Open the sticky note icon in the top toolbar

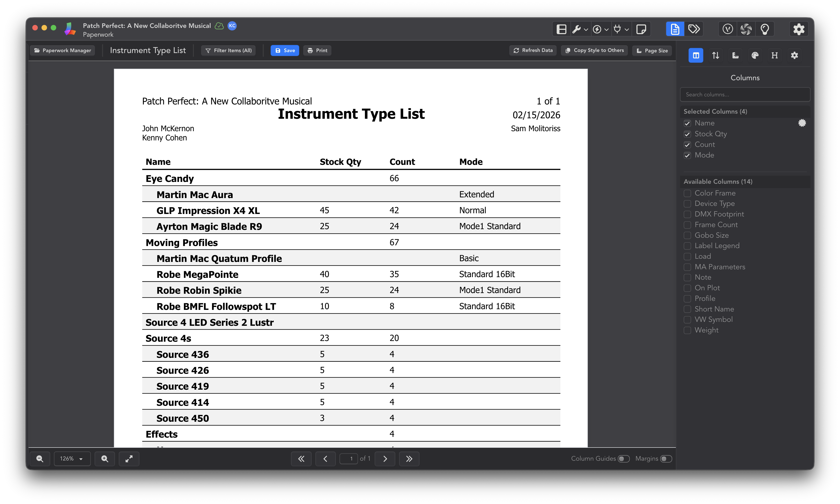(641, 29)
